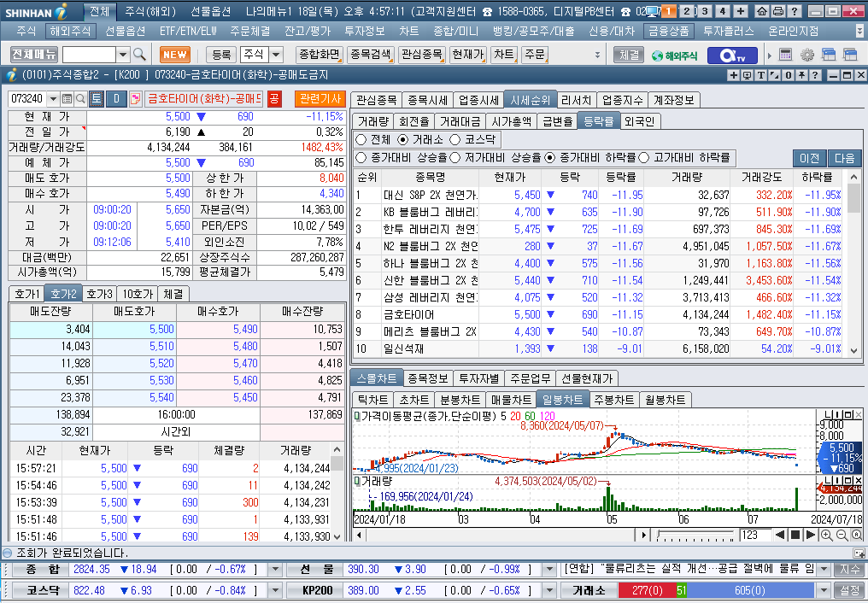This screenshot has width=868, height=603.
Task: Switch to 분봉차트 tab
Action: click(460, 400)
